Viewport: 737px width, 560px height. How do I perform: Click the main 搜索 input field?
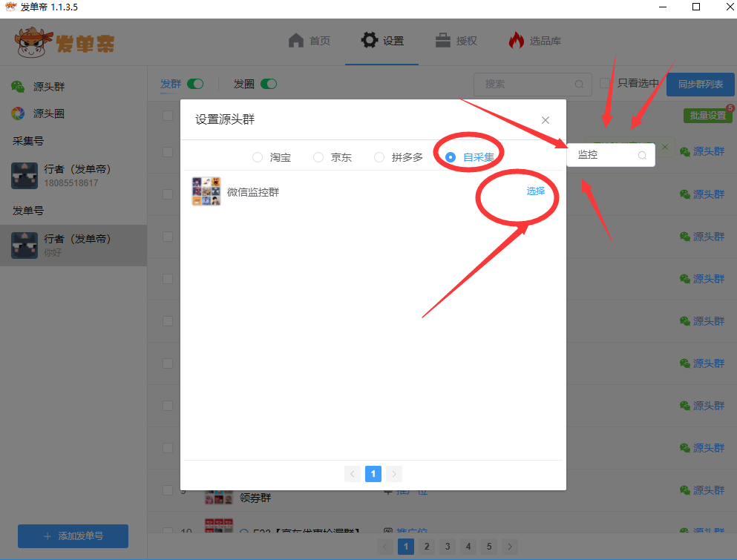pos(533,84)
